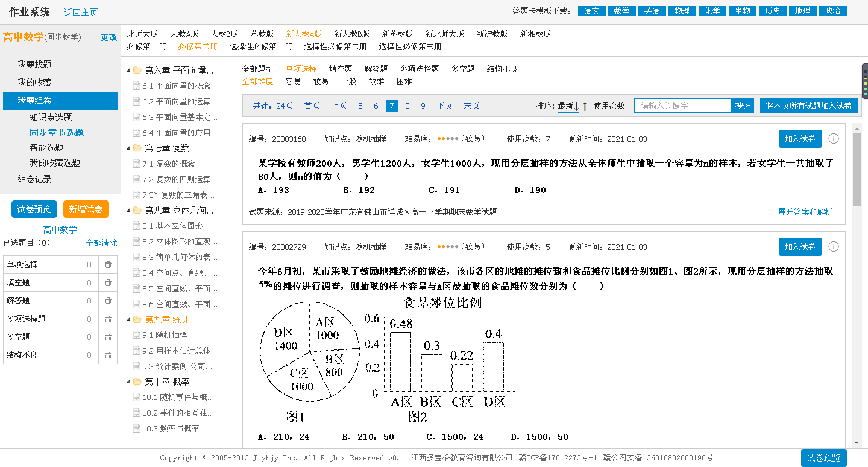Click trash icon in 填空题 row
The image size is (868, 467).
click(x=108, y=282)
